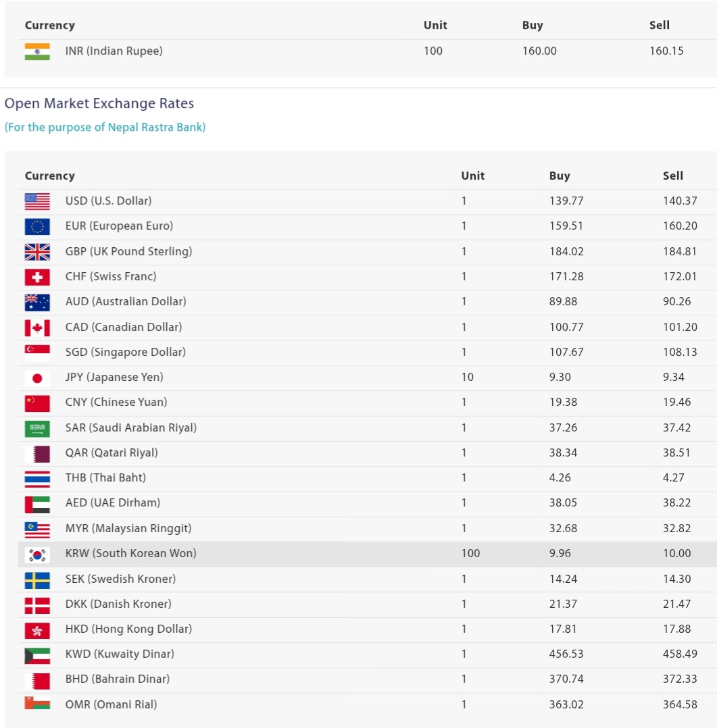Click the USD sell rate 140.37
Image resolution: width=717 pixels, height=728 pixels.
680,201
